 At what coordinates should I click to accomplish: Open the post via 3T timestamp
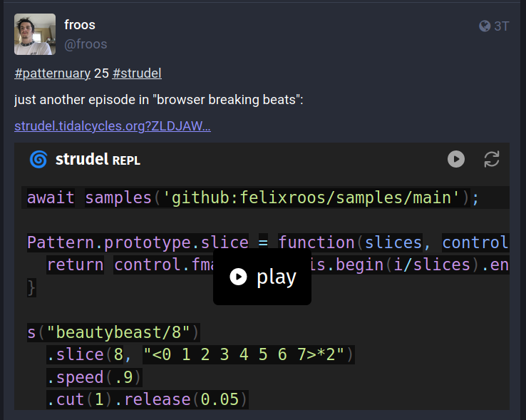(x=502, y=26)
